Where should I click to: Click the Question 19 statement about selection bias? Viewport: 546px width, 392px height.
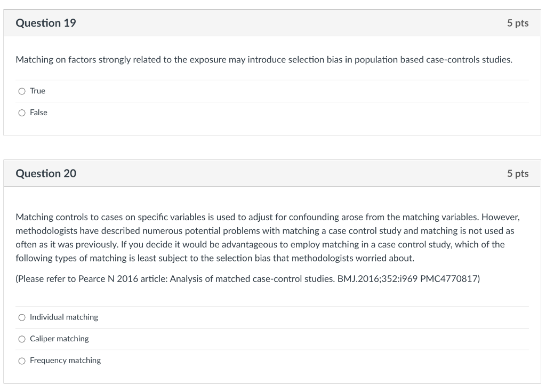(x=264, y=60)
